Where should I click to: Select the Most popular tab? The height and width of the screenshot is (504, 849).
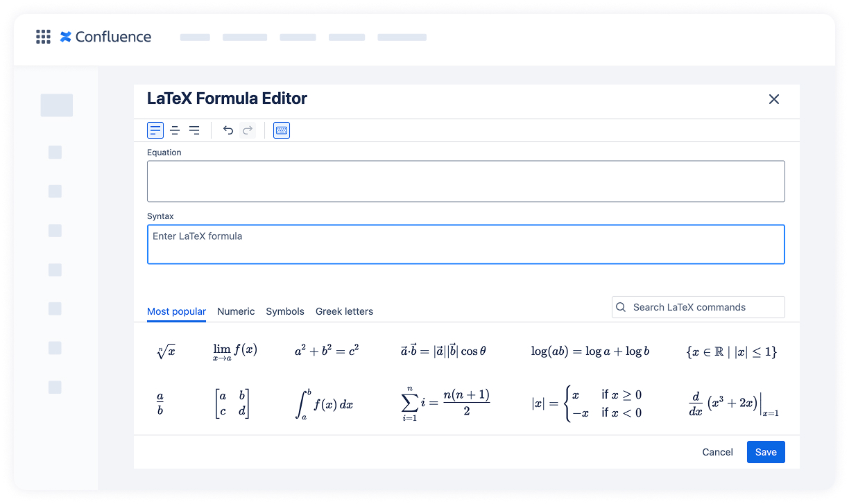point(176,311)
